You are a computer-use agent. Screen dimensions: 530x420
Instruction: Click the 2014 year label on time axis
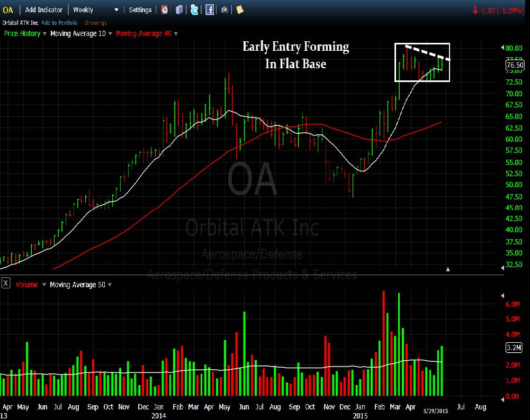(x=159, y=416)
